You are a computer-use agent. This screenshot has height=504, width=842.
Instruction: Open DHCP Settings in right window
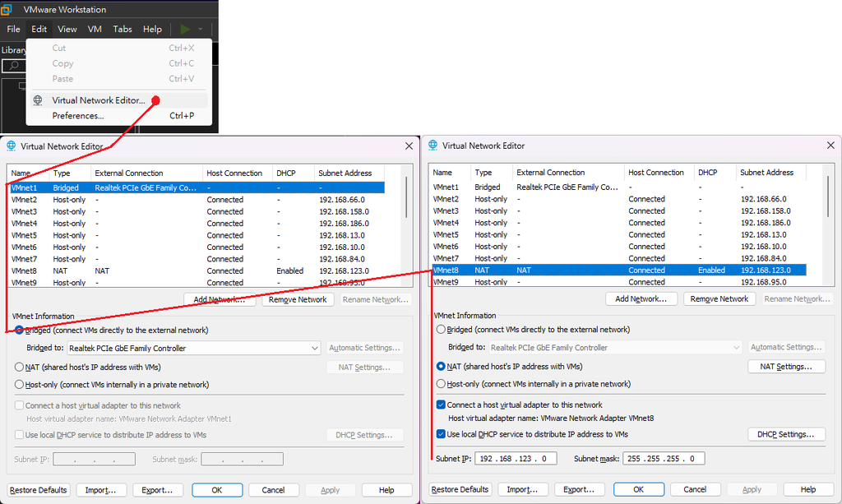(786, 434)
